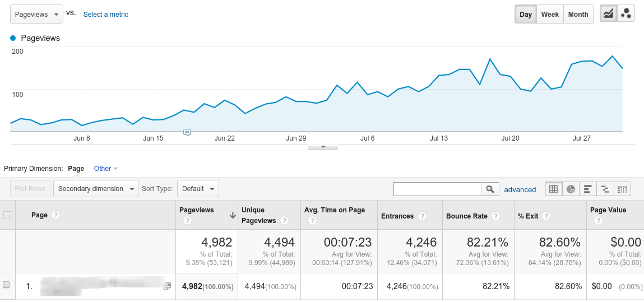Click the Select a metric link
This screenshot has height=302, width=644.
click(x=105, y=15)
